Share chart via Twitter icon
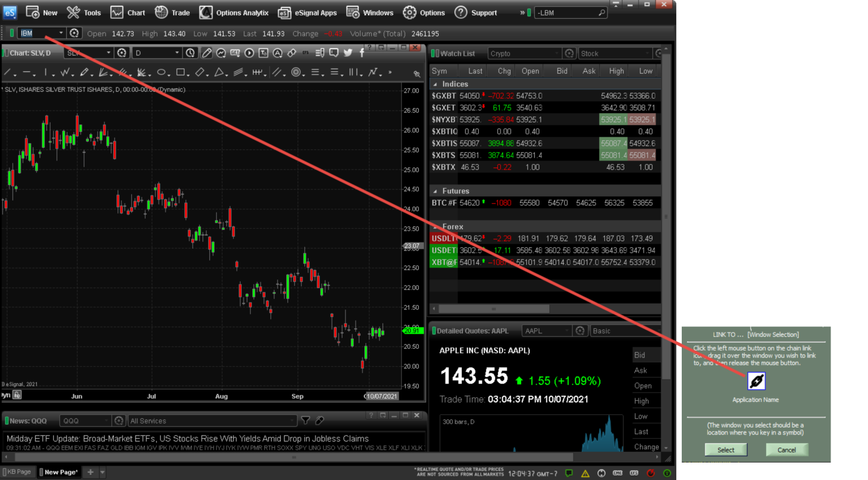The width and height of the screenshot is (868, 480). tap(348, 53)
